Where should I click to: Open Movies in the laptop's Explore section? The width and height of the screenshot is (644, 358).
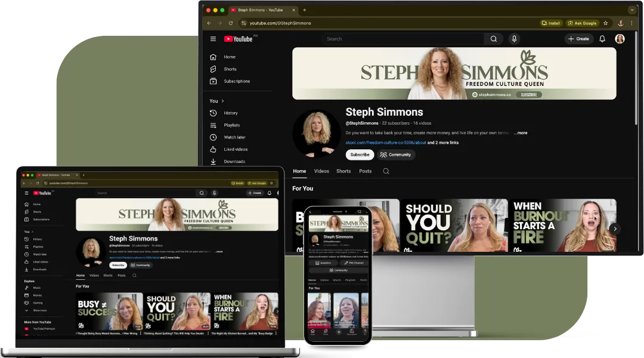[37, 295]
